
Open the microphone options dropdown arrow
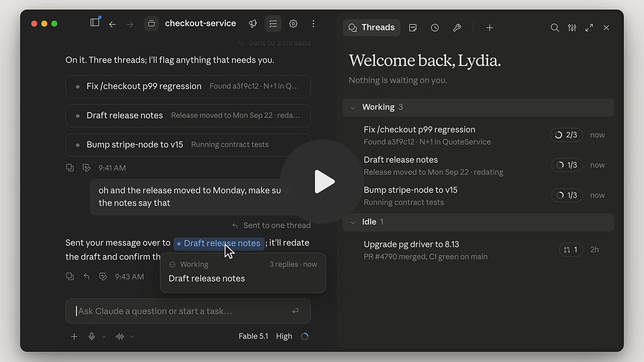point(104,337)
